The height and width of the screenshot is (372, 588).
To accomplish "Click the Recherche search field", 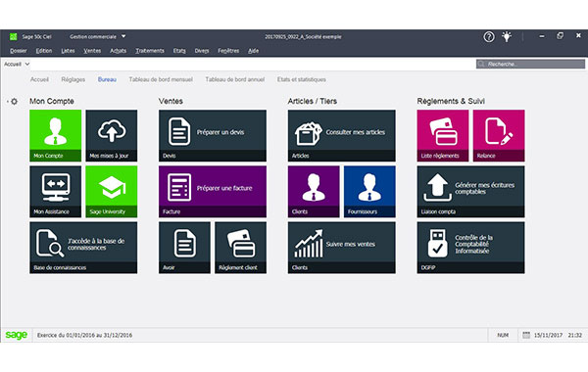I will tap(530, 64).
